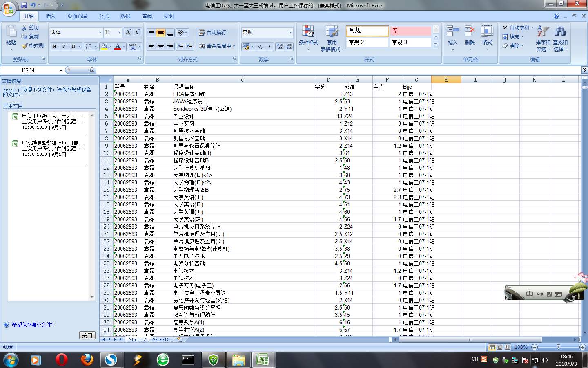588x368 pixels.
Task: Apply percent style to cells
Action: 260,47
